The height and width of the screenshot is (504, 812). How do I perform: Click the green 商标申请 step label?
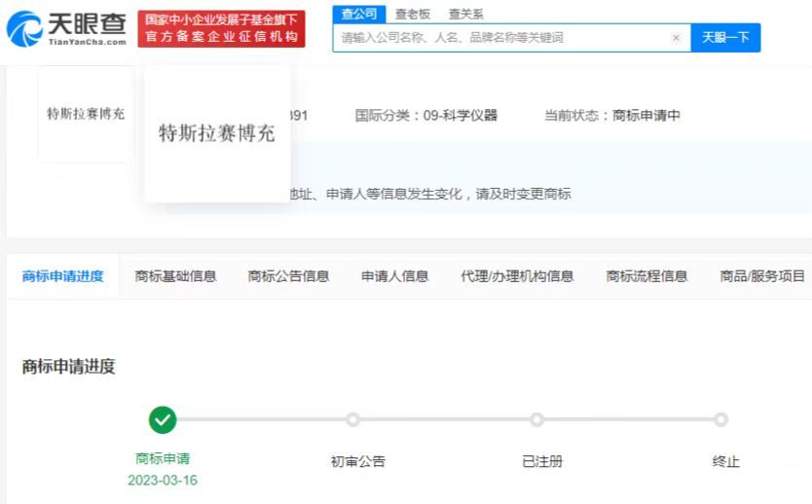[x=163, y=458]
